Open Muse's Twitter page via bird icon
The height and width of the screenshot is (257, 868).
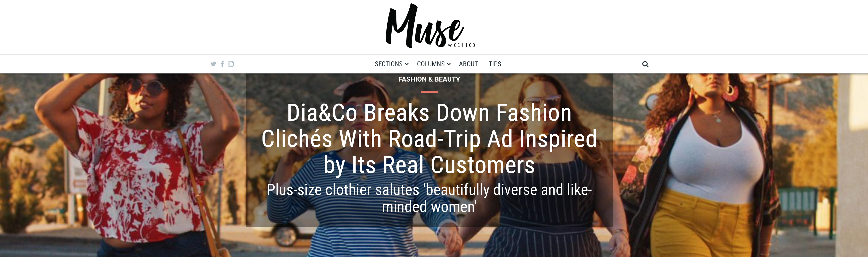click(213, 64)
